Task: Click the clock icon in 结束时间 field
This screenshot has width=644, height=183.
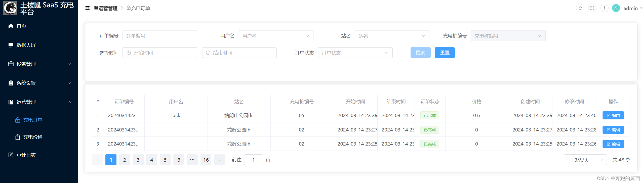Action: (x=208, y=53)
